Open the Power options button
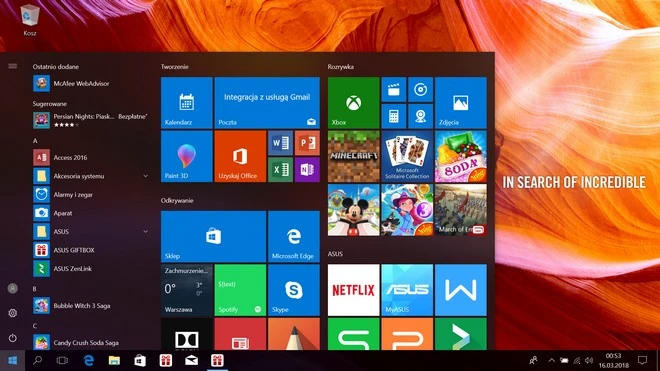 click(13, 338)
